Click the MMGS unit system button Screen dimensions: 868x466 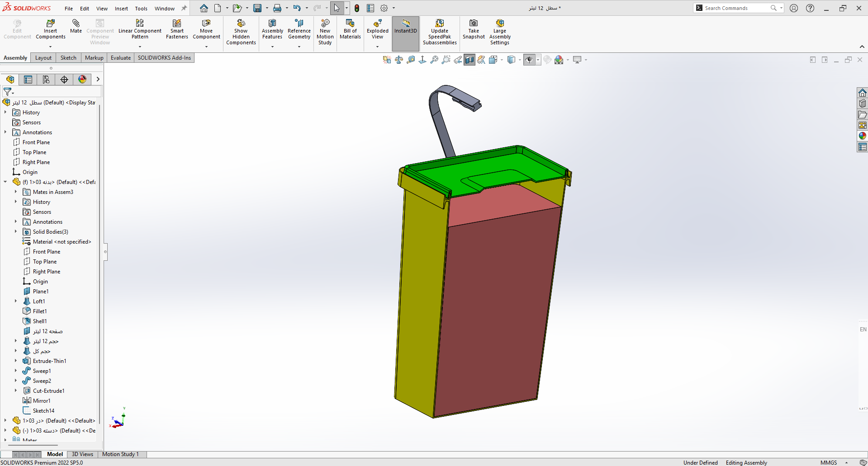coord(829,462)
